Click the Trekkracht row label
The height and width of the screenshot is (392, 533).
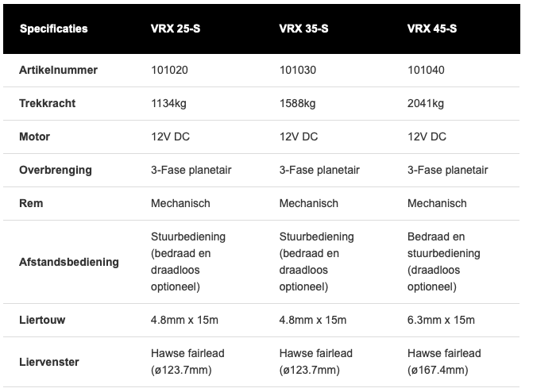pyautogui.click(x=46, y=103)
